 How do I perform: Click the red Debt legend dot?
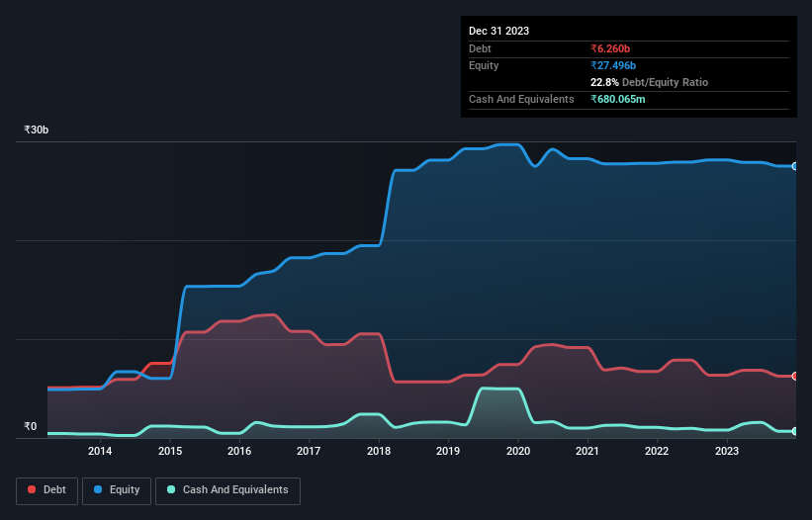(x=32, y=489)
